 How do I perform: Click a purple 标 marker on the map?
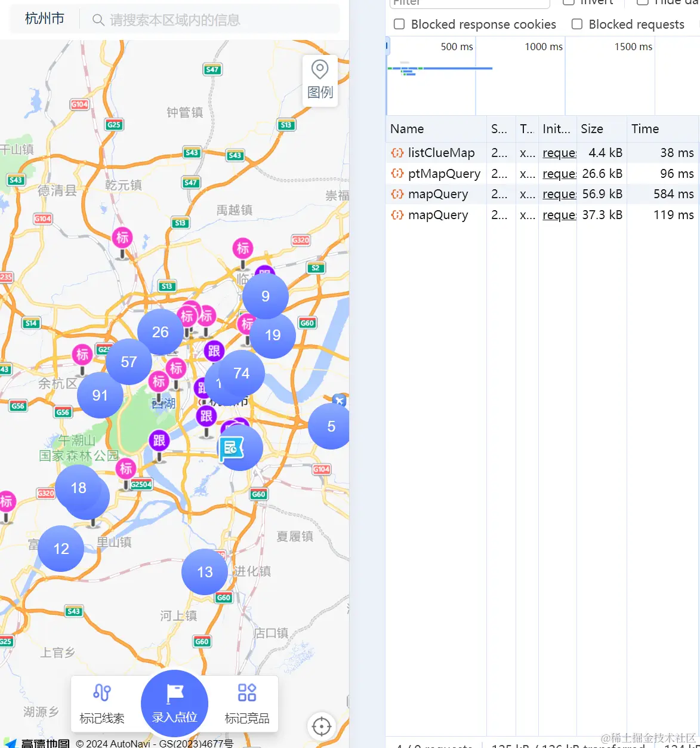(122, 238)
